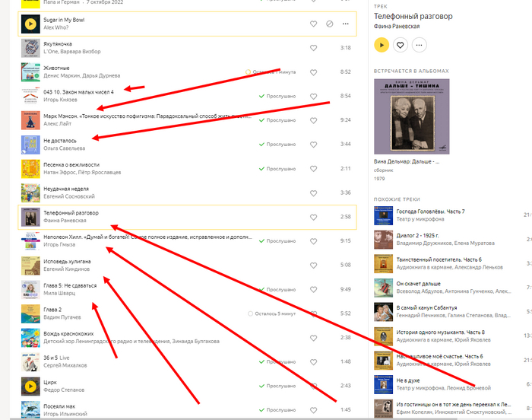The image size is (532, 420).
Task: Like the Телефонный разговор track in the list
Action: [313, 217]
